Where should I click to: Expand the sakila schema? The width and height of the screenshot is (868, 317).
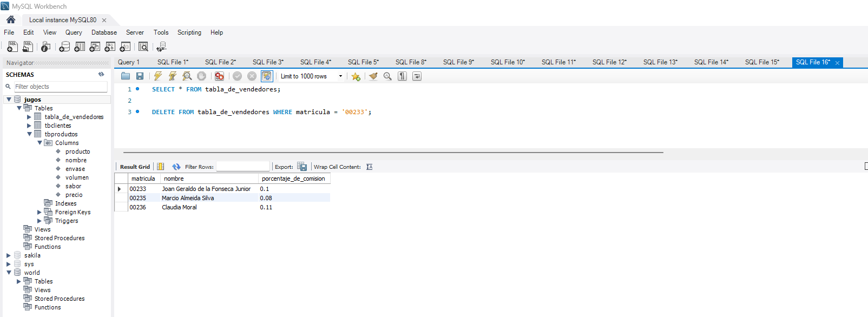pos(9,255)
